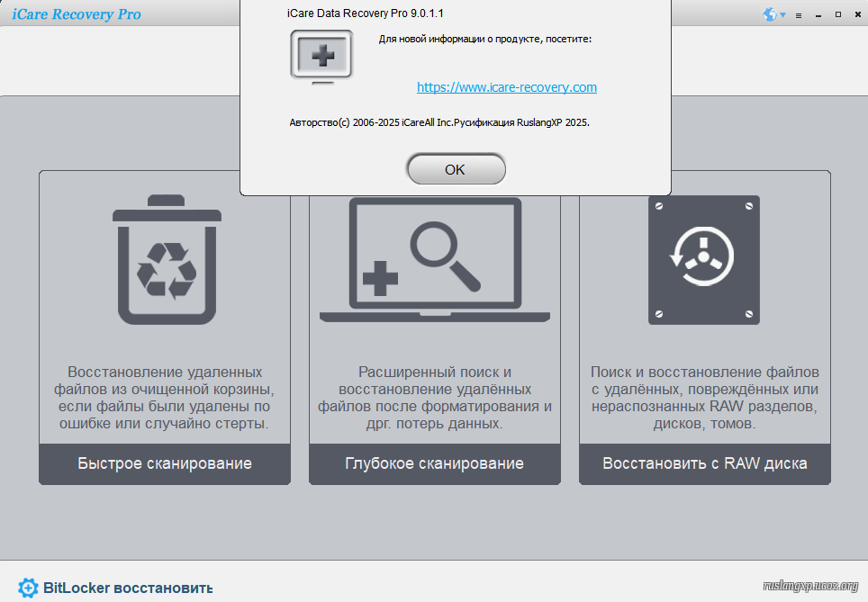Open the icare-recovery.com link
The width and height of the screenshot is (868, 602).
point(507,87)
